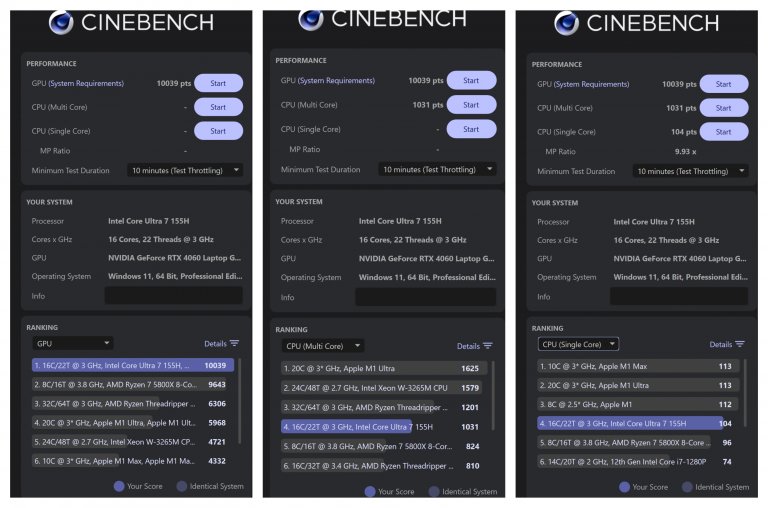
Task: Open the CPU (Single Core) ranking dropdown
Action: pyautogui.click(x=578, y=344)
